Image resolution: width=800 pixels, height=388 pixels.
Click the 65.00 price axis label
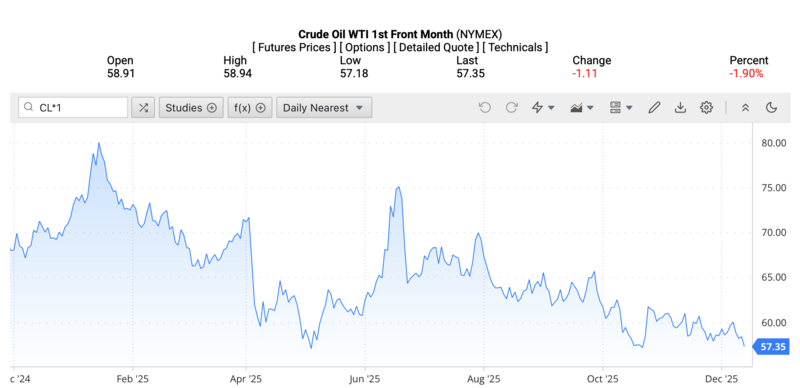tap(773, 278)
